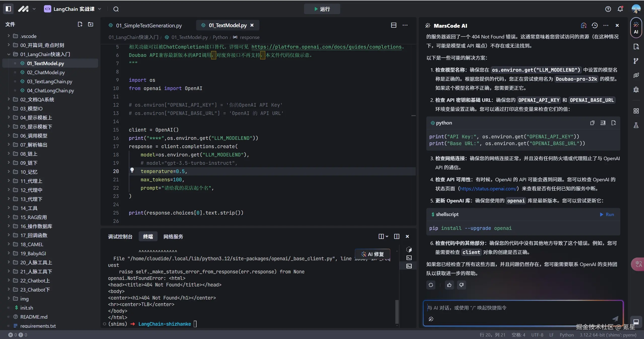The height and width of the screenshot is (339, 644).
Task: Click the search magnifier icon
Action: 116,9
